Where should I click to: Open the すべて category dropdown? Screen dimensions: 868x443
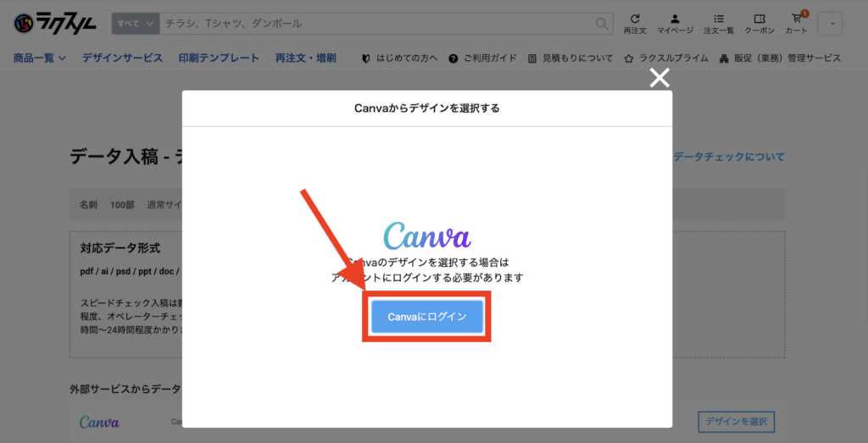(x=136, y=23)
